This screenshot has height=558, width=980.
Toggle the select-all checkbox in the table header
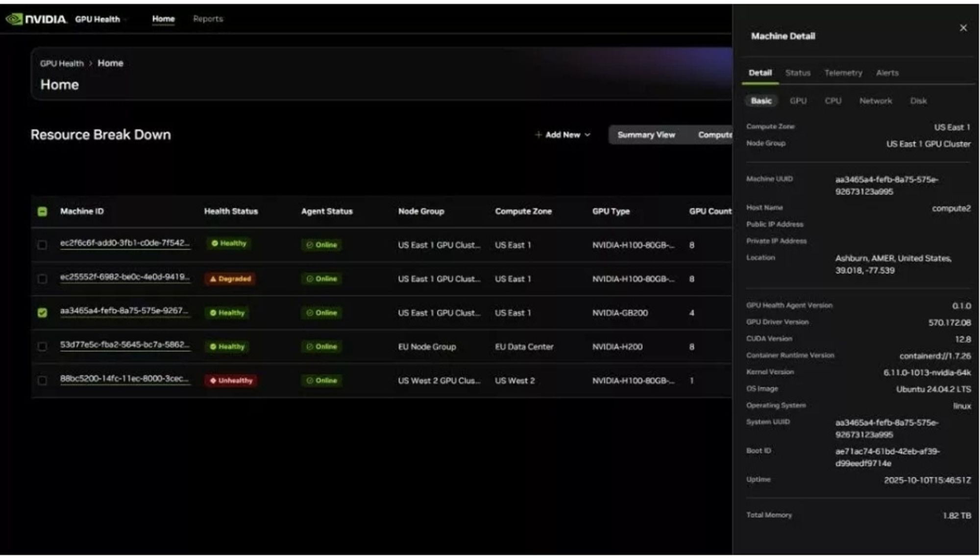(43, 211)
